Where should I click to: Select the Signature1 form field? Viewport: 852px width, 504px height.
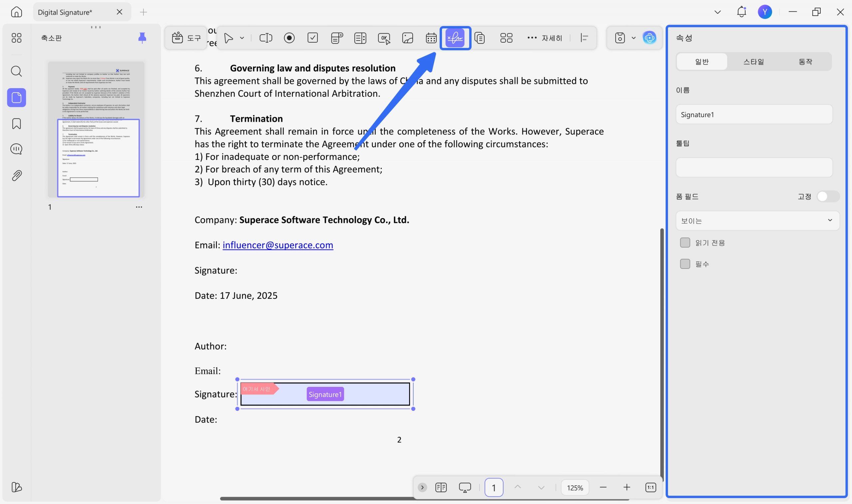(325, 394)
